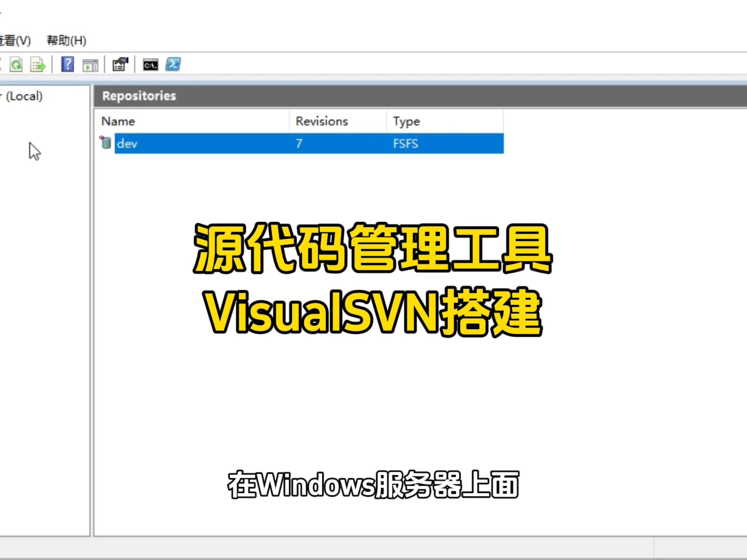Launch the Command Prompt toolbar icon
This screenshot has width=747, height=560.
pos(151,65)
